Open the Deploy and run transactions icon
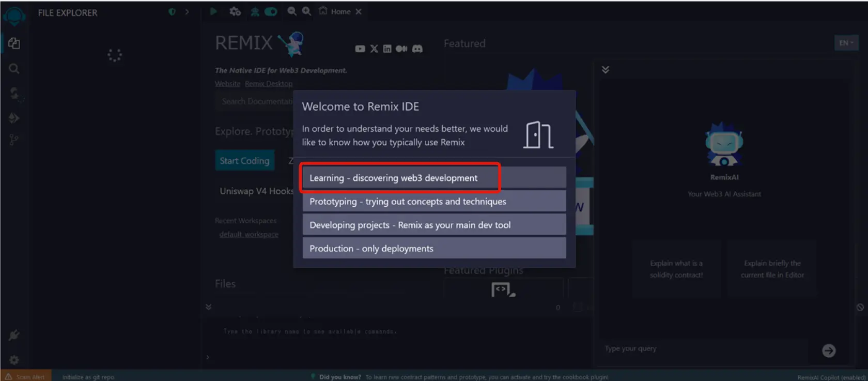This screenshot has width=868, height=381. 14,118
